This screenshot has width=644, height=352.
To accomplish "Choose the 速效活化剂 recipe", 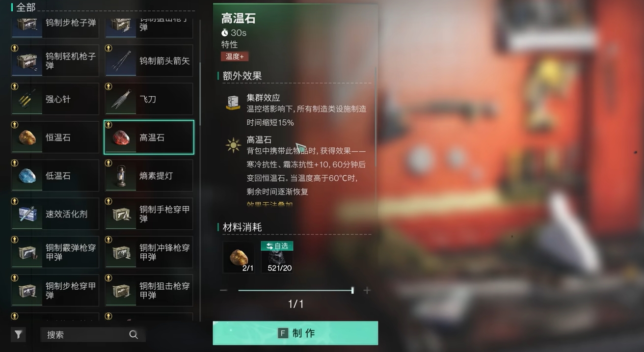I will (55, 214).
